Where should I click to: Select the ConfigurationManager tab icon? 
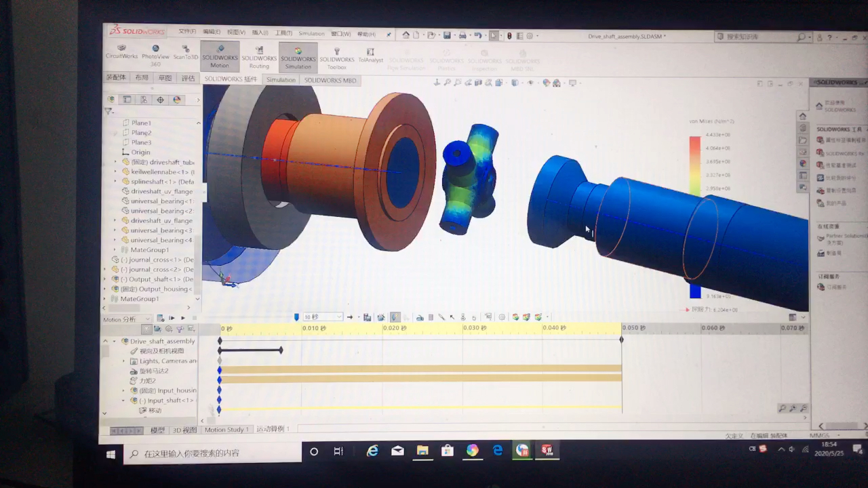pyautogui.click(x=144, y=100)
